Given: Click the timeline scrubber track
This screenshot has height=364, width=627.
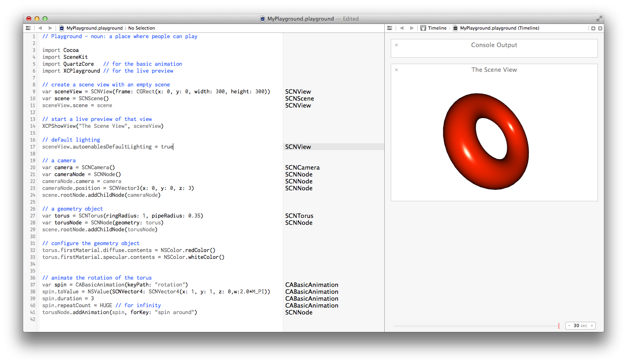Looking at the screenshot, I should pos(475,326).
